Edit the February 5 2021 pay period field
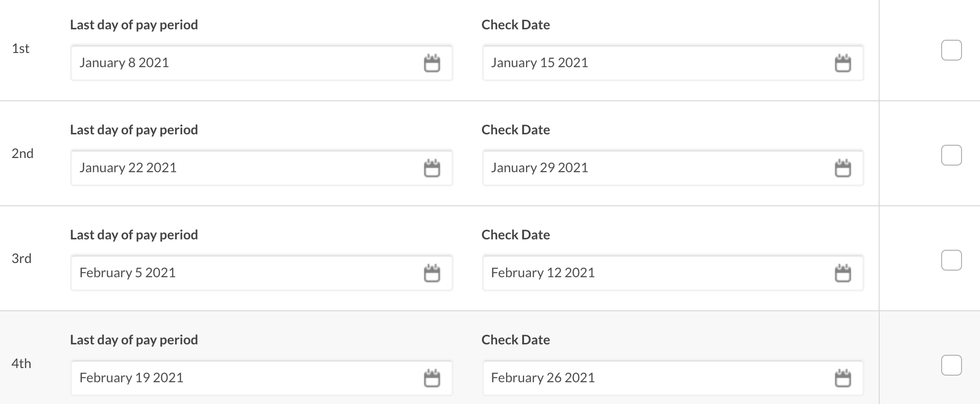The height and width of the screenshot is (404, 980). (x=262, y=272)
